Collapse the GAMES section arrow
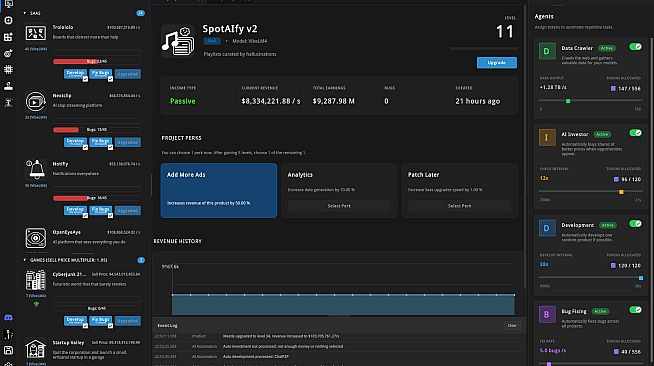 25,260
